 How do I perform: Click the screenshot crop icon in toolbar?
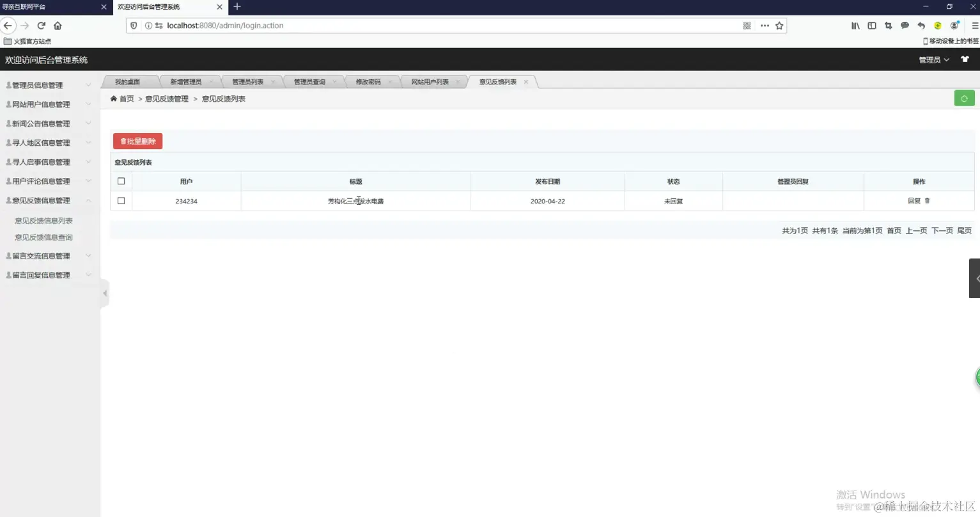pyautogui.click(x=888, y=26)
